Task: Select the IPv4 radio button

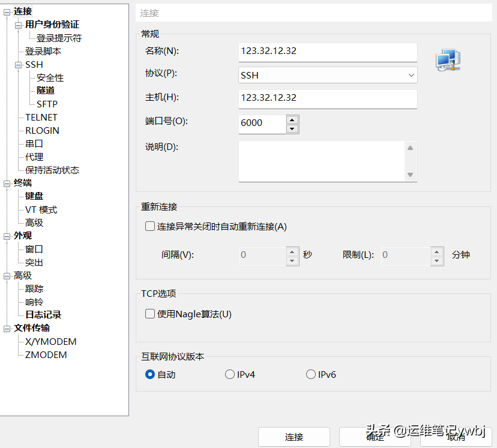Action: coord(230,374)
